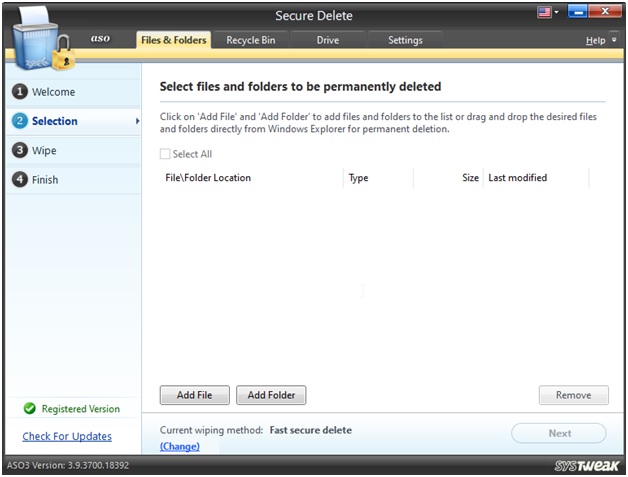Sort list by Last modified column header
The height and width of the screenshot is (477, 628).
click(x=517, y=178)
